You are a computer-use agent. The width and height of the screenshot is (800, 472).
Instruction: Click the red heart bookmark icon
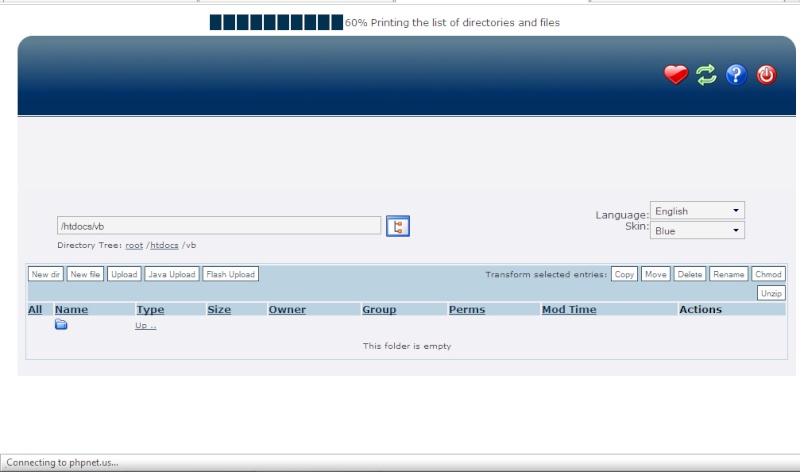(x=676, y=75)
